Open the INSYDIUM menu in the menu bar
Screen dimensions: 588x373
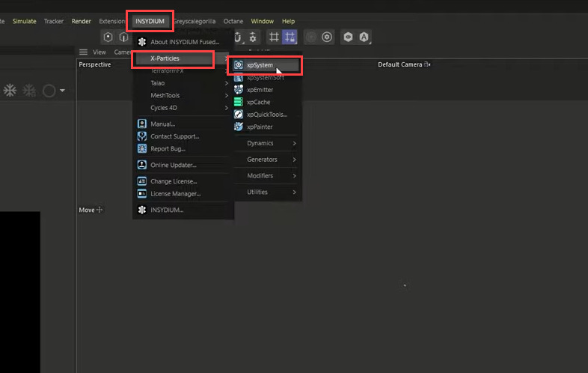pyautogui.click(x=150, y=21)
